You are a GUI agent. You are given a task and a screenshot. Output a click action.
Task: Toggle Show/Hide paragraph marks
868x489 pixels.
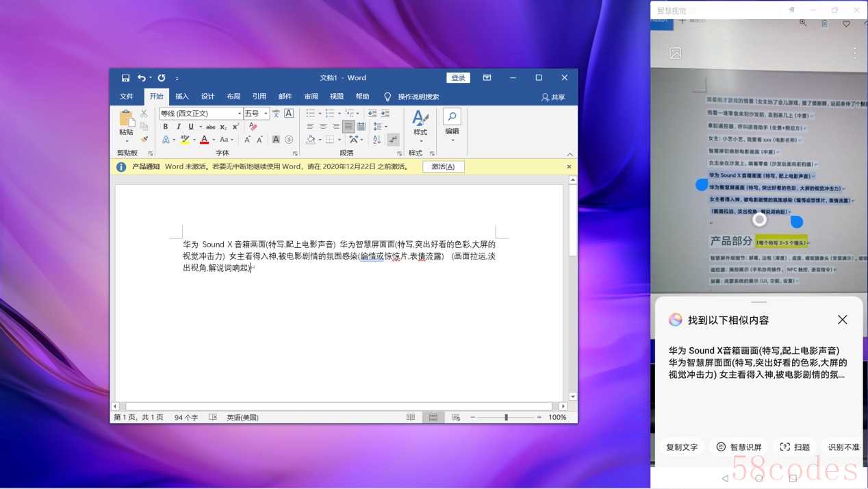[393, 139]
